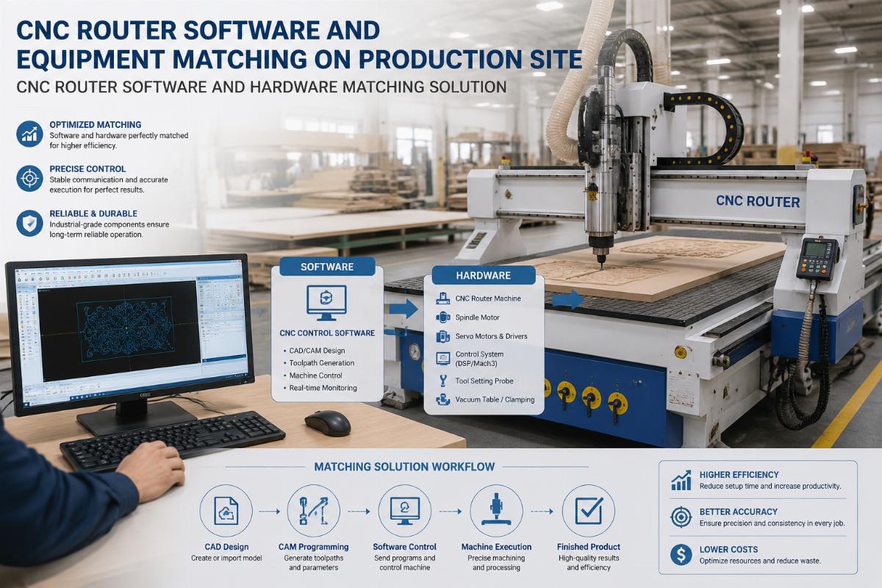Click the Reliable & Durable shield icon

point(30,223)
